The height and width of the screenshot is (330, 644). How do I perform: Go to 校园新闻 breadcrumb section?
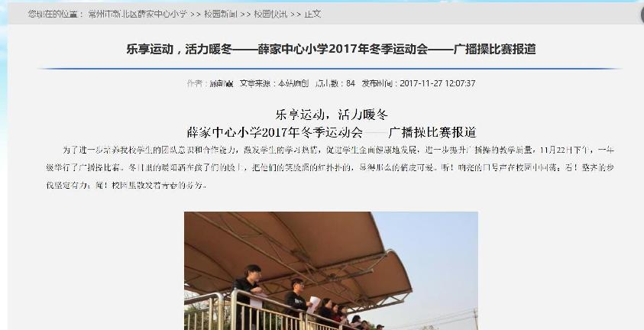click(x=221, y=14)
